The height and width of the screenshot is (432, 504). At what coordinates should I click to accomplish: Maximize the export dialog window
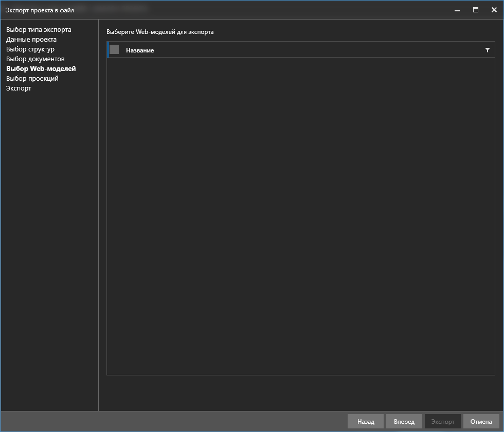(x=476, y=10)
